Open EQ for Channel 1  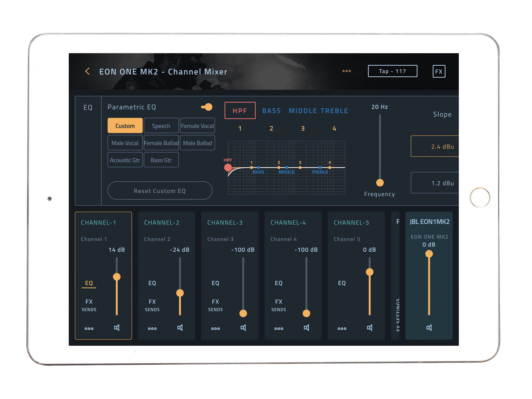point(89,283)
